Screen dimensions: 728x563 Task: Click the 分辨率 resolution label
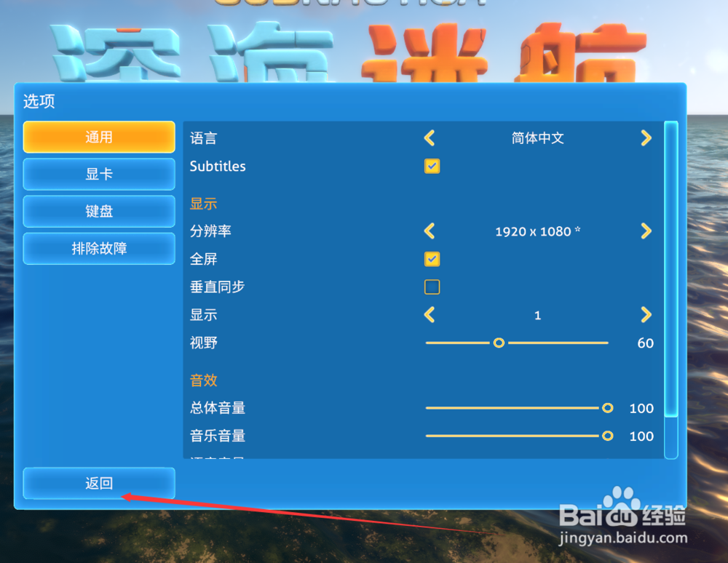coord(210,231)
